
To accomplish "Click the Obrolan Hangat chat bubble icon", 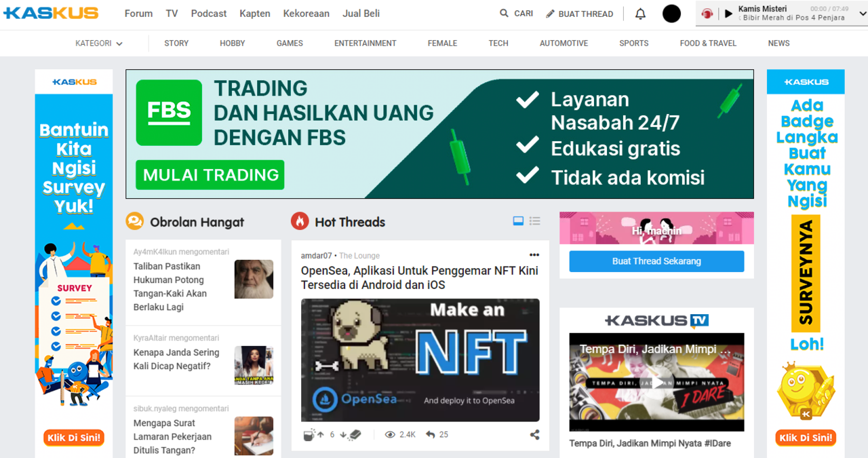I will [x=135, y=221].
